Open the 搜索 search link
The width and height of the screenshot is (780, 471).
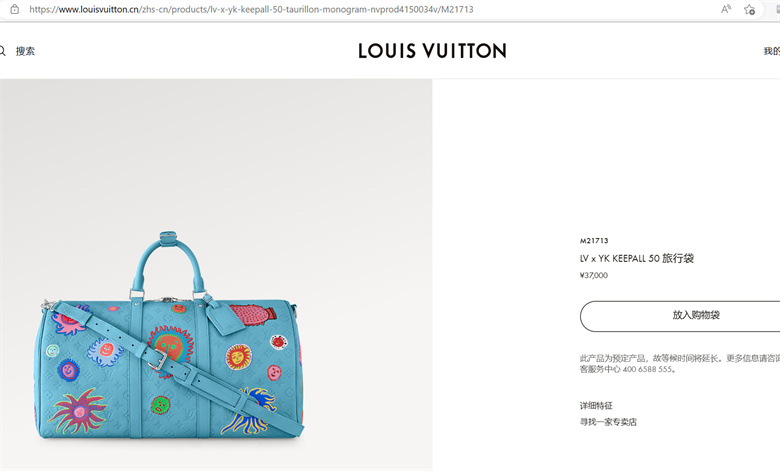(x=25, y=51)
